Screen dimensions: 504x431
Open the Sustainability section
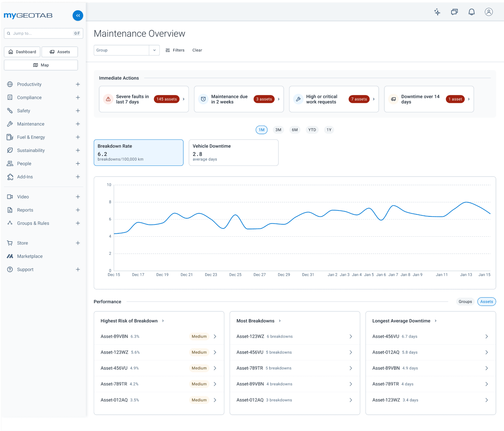[31, 150]
